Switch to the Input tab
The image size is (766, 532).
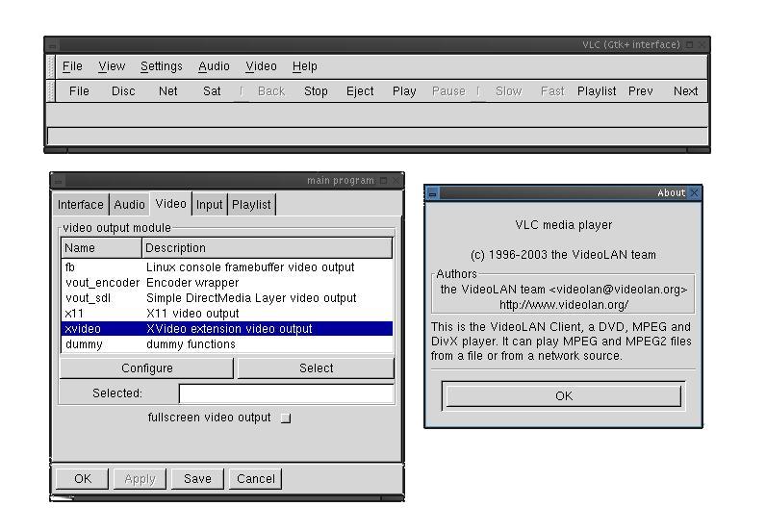(209, 205)
